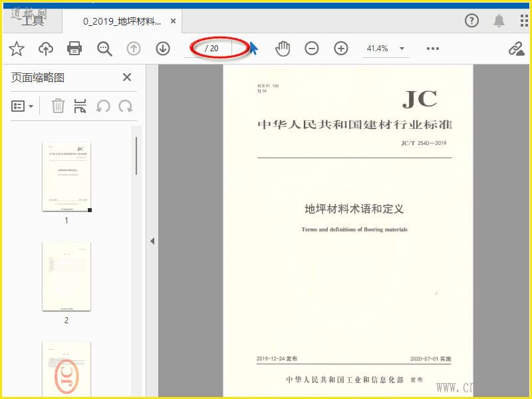Zoom out with the minus button
The height and width of the screenshot is (399, 532).
tap(311, 49)
